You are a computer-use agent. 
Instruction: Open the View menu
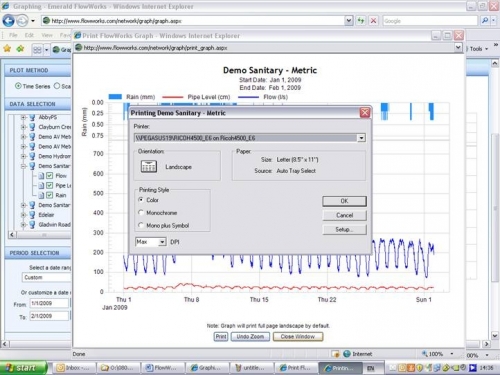47,35
